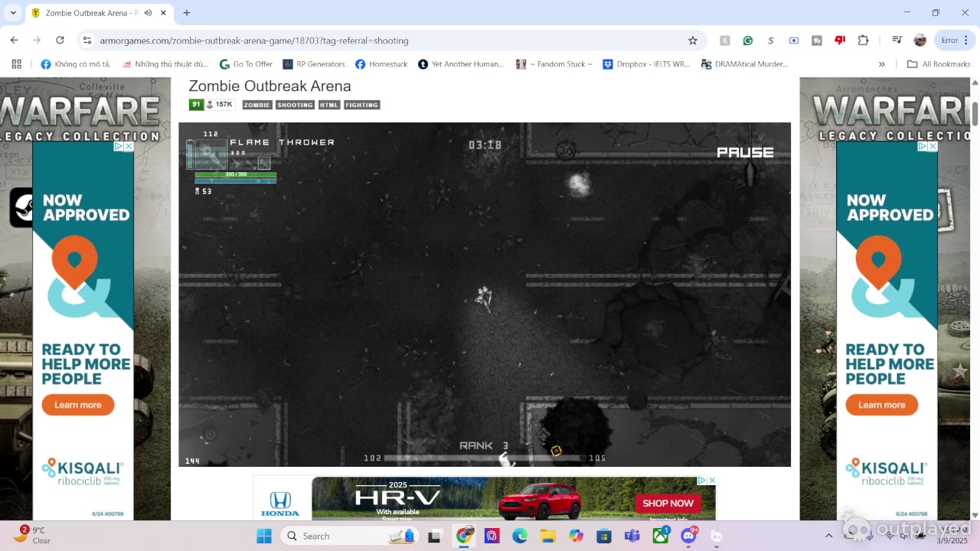Open the Chrome apps grid shortcut
The width and height of the screenshot is (980, 551).
click(x=16, y=64)
